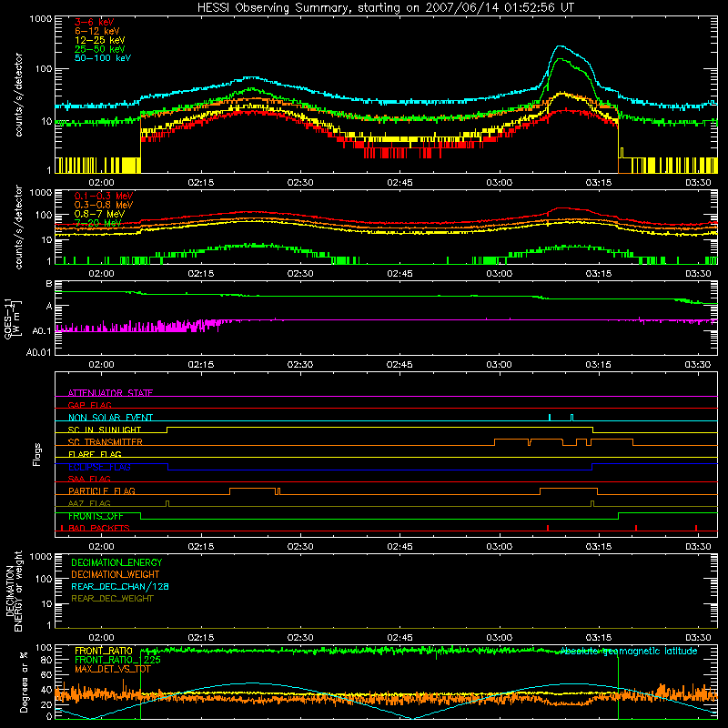This screenshot has width=728, height=728.
Task: Click the ECLIPSE_FLAG label
Action: click(99, 467)
